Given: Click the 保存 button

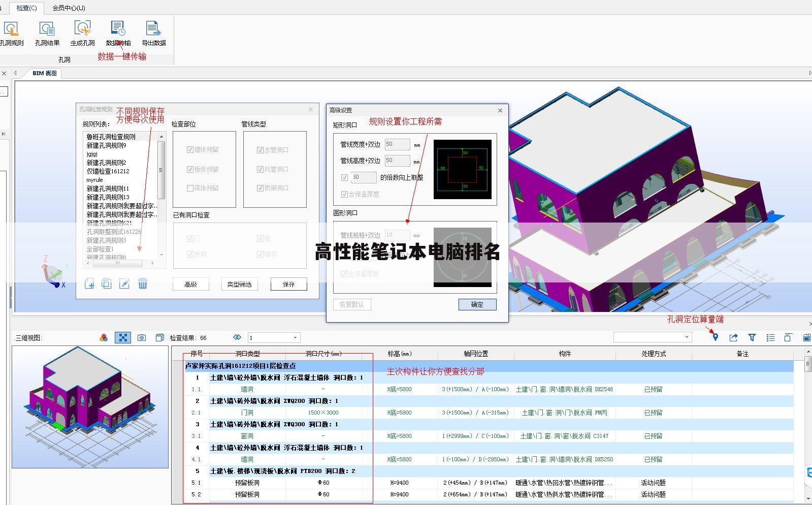Looking at the screenshot, I should click(289, 285).
